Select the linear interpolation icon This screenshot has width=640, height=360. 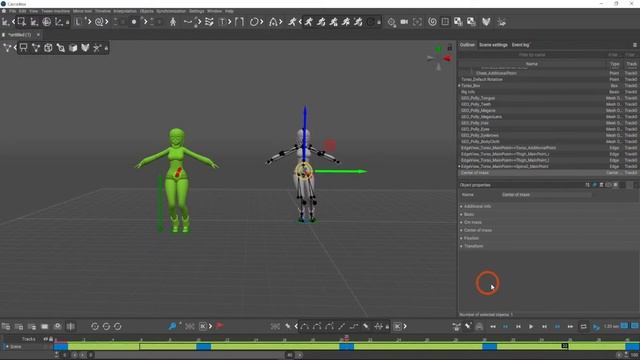341,326
